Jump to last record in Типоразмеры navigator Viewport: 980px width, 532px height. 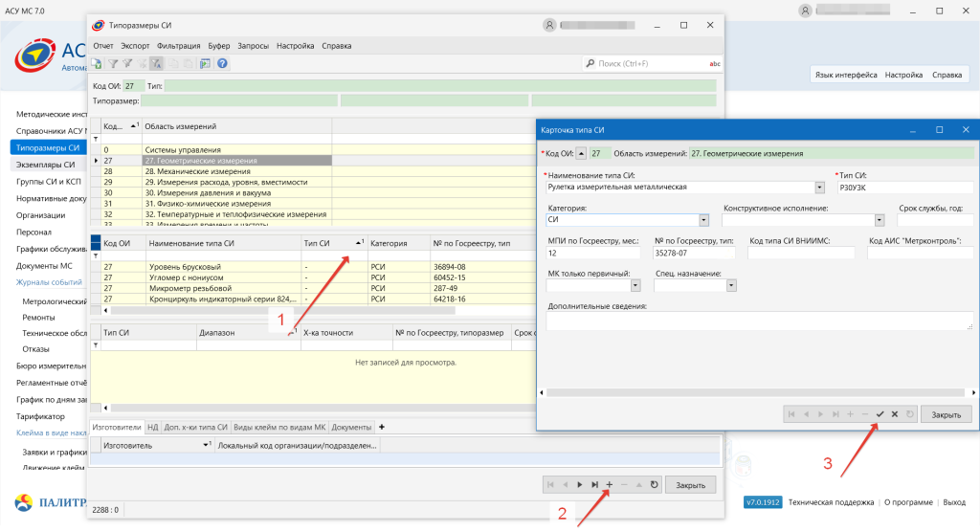point(594,485)
